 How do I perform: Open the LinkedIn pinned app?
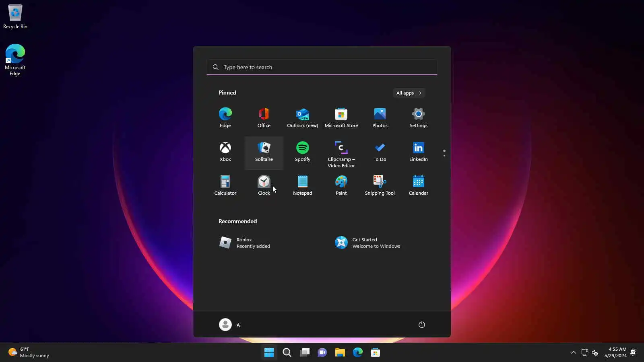point(419,152)
